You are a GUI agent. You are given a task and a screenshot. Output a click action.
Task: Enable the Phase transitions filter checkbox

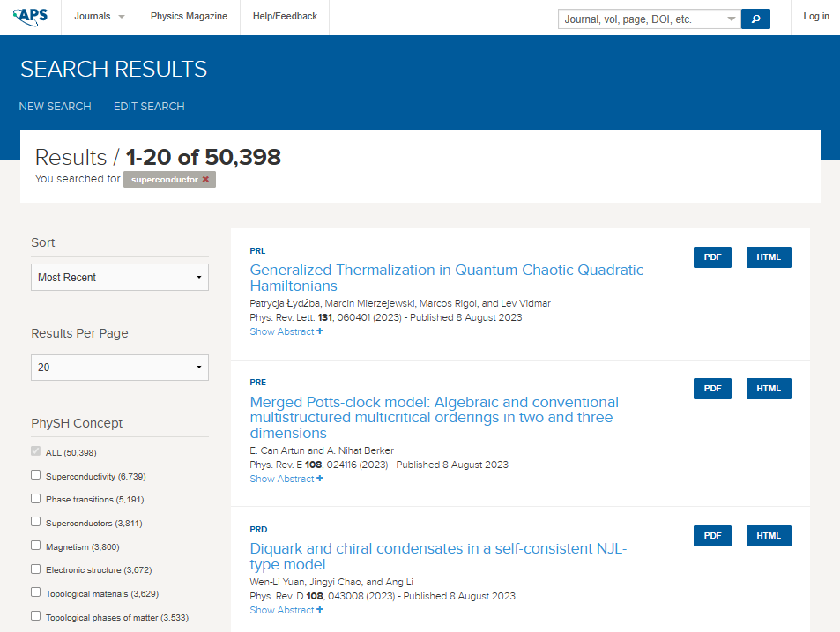(36, 499)
